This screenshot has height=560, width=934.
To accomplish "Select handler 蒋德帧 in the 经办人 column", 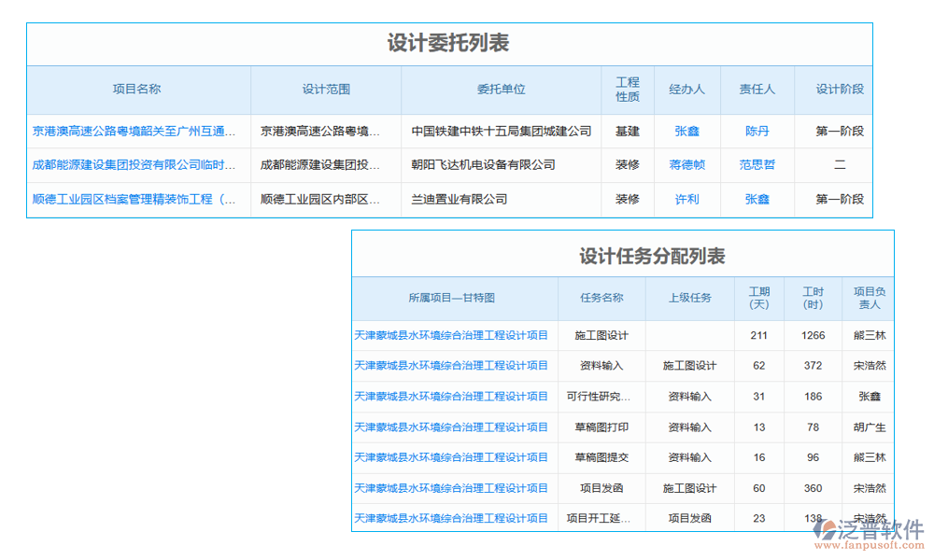I will pos(686,165).
